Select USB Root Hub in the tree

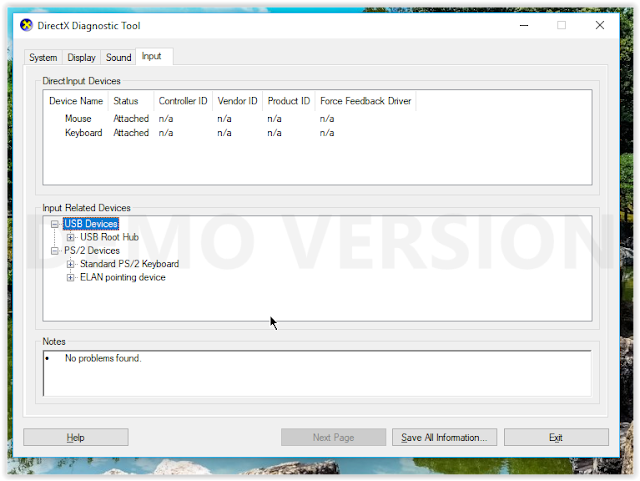[x=109, y=237]
